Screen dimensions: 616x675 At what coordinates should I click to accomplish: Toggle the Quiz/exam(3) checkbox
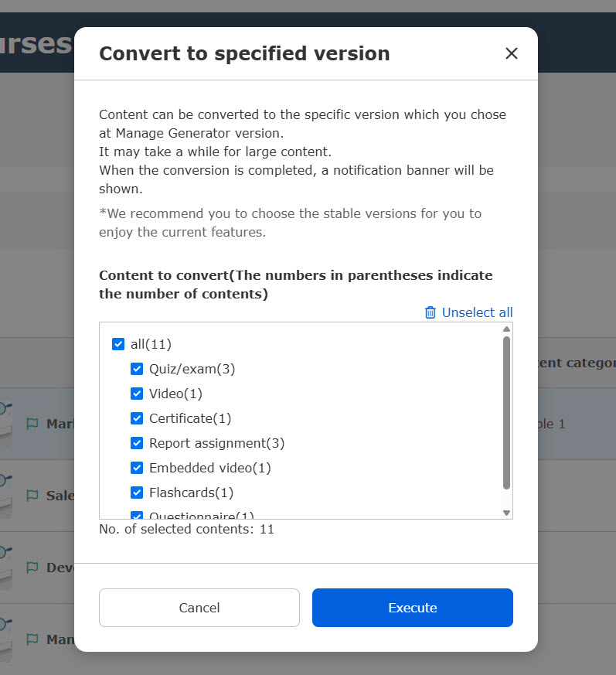pyautogui.click(x=137, y=369)
